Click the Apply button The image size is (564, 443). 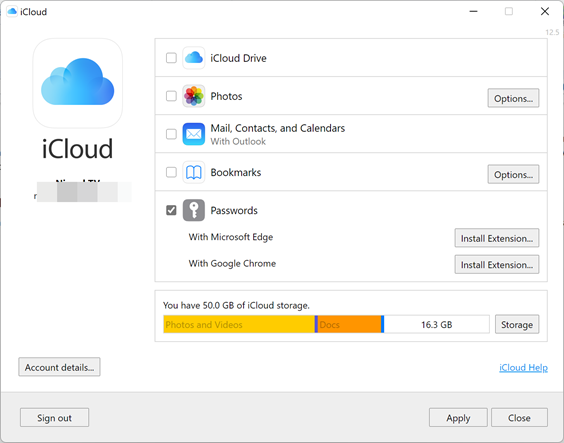(x=458, y=417)
